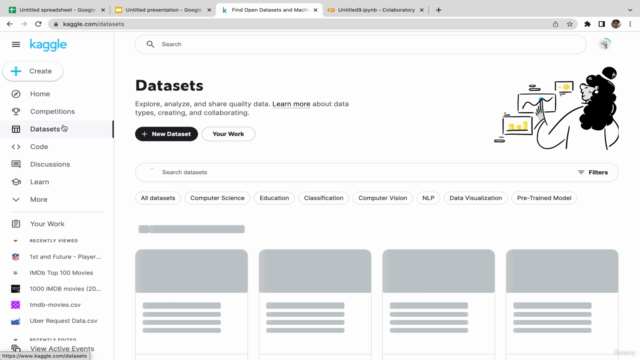
Task: Click the plus icon on Create
Action: (16, 71)
